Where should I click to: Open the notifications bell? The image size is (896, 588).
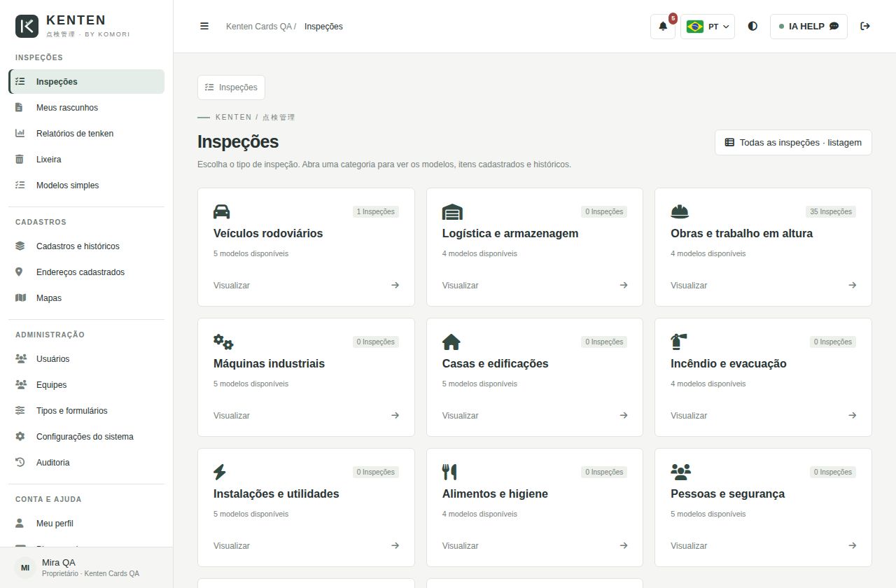663,27
